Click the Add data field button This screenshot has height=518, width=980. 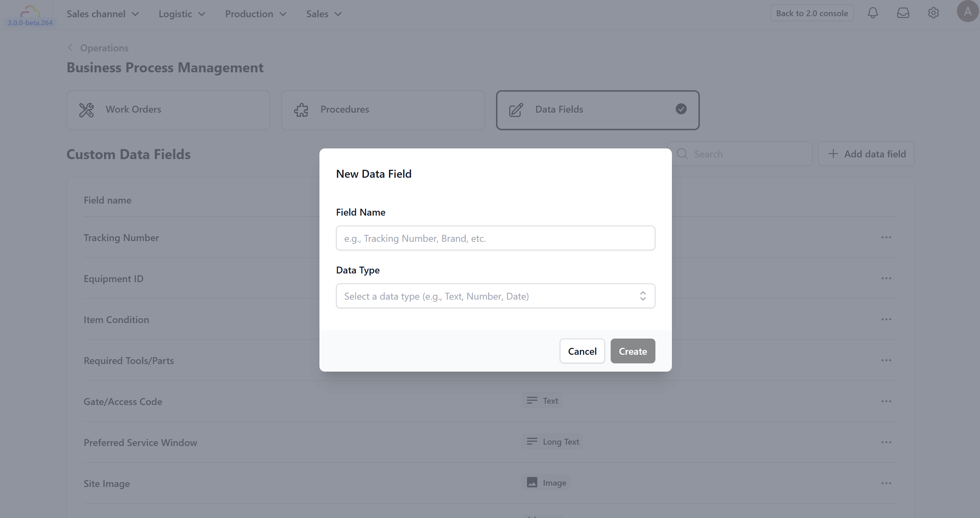tap(866, 154)
